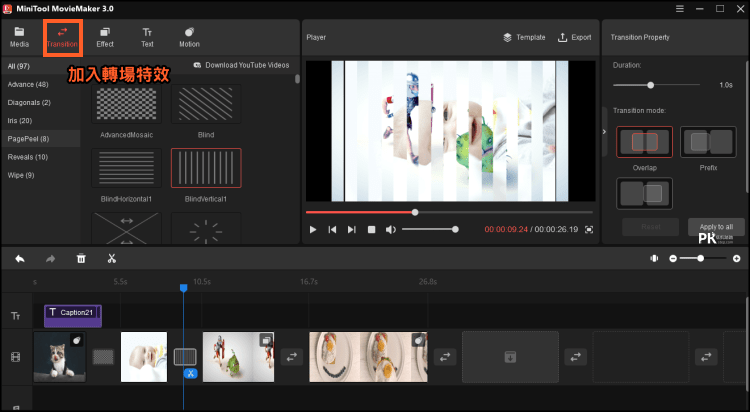The image size is (750, 412).
Task: Select BlindVertical transition between baby and toys
Action: (185, 357)
